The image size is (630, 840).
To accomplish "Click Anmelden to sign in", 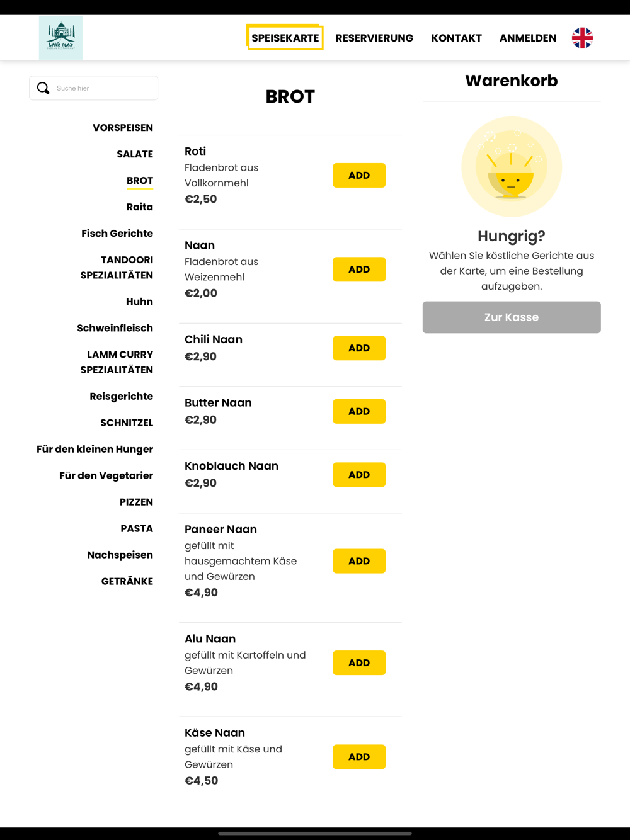I will (527, 38).
